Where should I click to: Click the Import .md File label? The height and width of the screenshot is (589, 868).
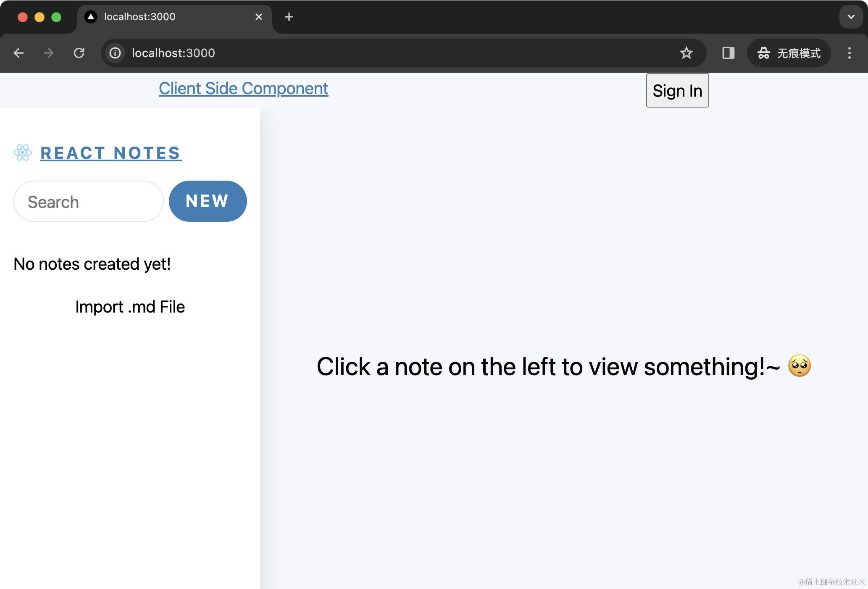coord(130,307)
